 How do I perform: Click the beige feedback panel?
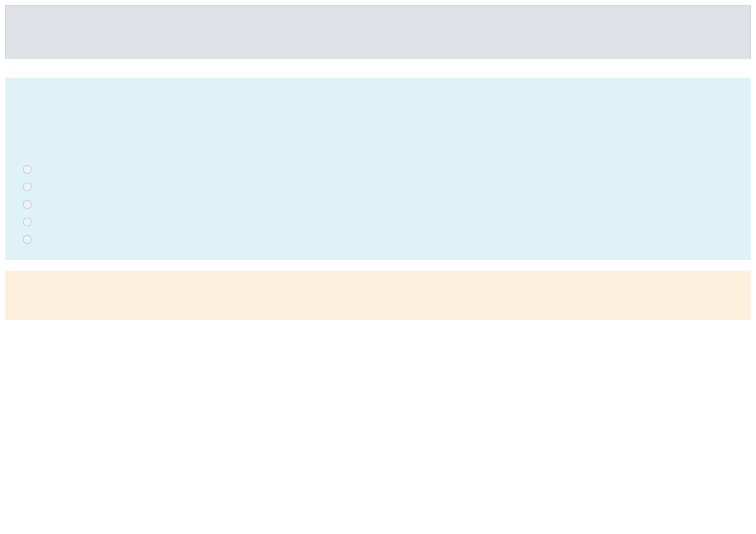click(378, 295)
